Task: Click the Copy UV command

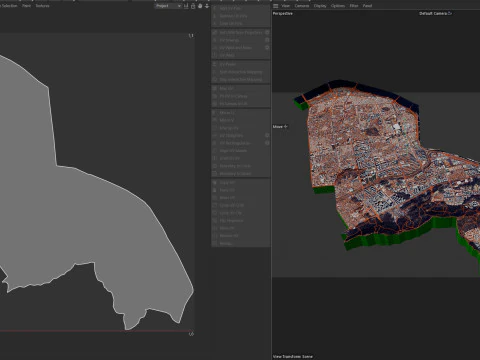Action: [x=241, y=183]
